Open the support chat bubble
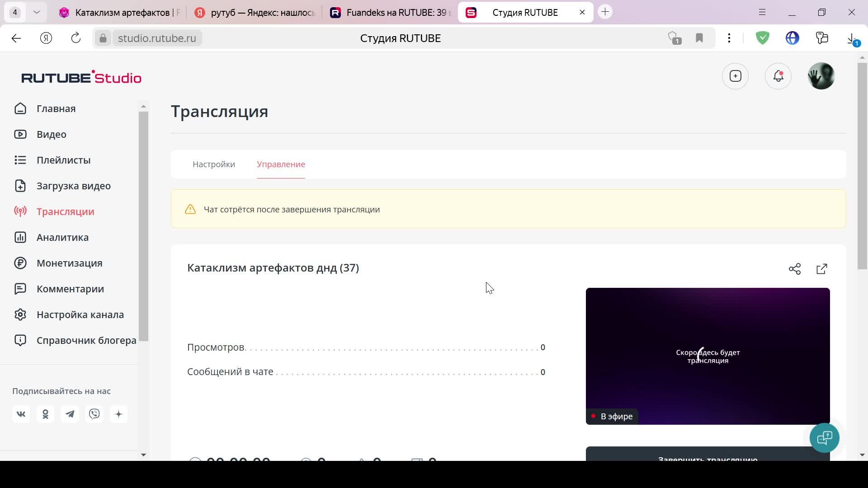Viewport: 868px width, 488px height. coord(824,437)
